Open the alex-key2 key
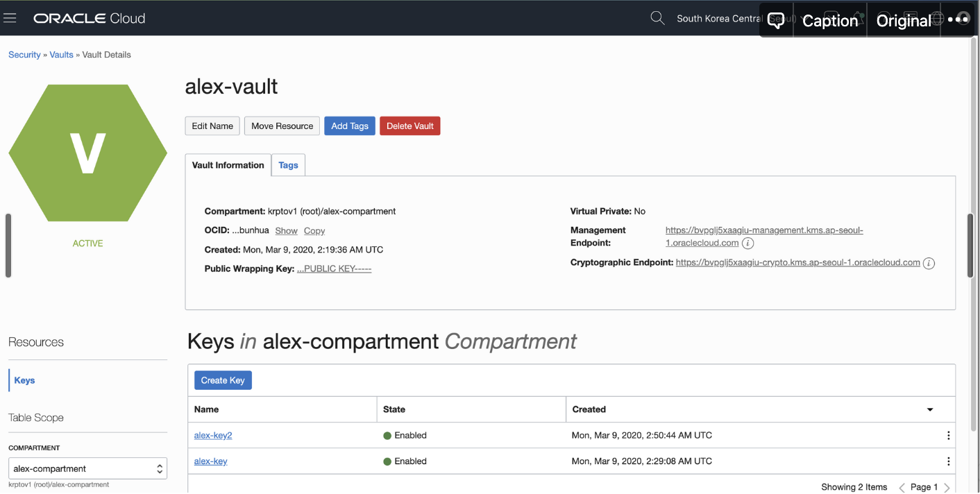The height and width of the screenshot is (494, 980). (x=213, y=436)
